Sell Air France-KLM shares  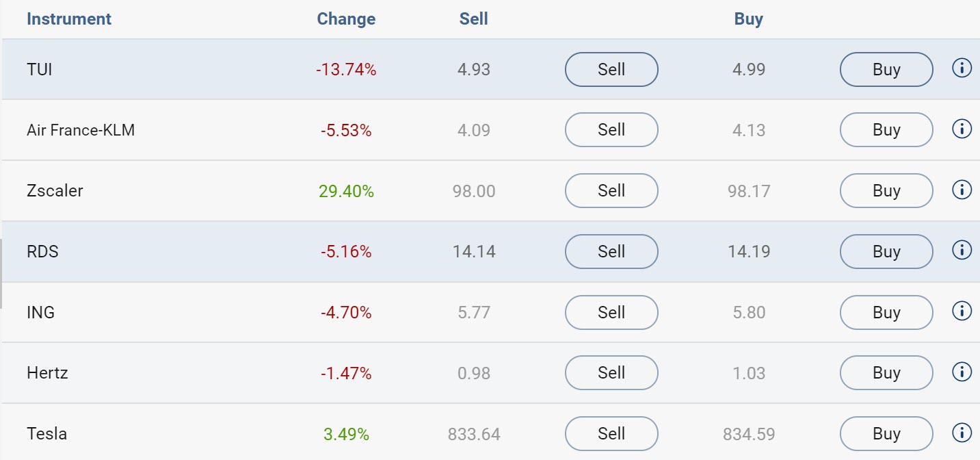(611, 129)
